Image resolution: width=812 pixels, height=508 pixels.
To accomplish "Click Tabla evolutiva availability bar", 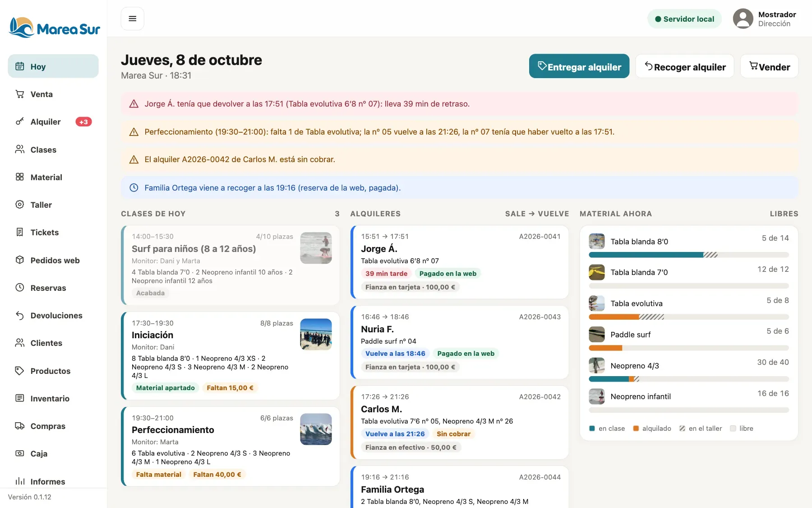I will point(689,317).
